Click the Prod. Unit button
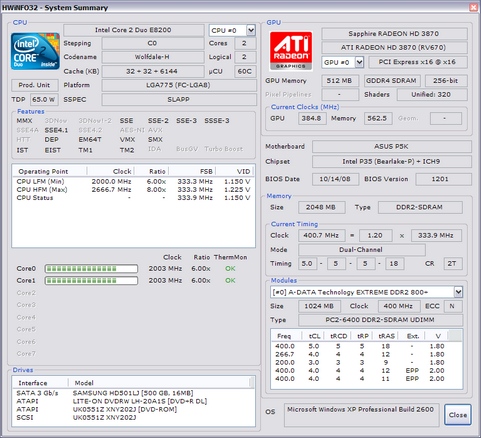Image resolution: width=481 pixels, height=438 pixels. (35, 85)
